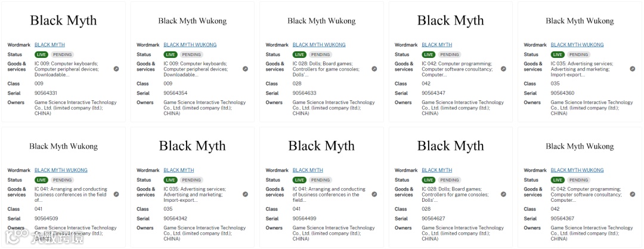
Task: Click PENDING status badge on serial 90564499 card
Action: (x=320, y=180)
